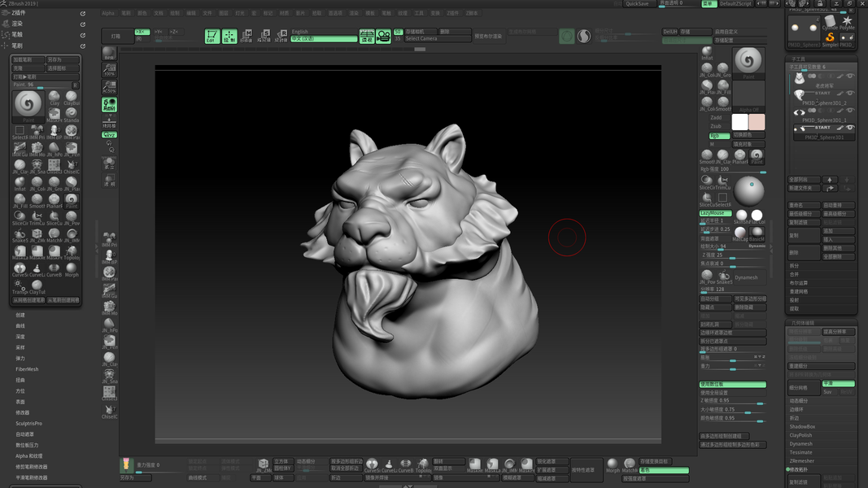The image size is (868, 488).
Task: Expand the 曲线 section in the brush menu
Action: coord(20,326)
